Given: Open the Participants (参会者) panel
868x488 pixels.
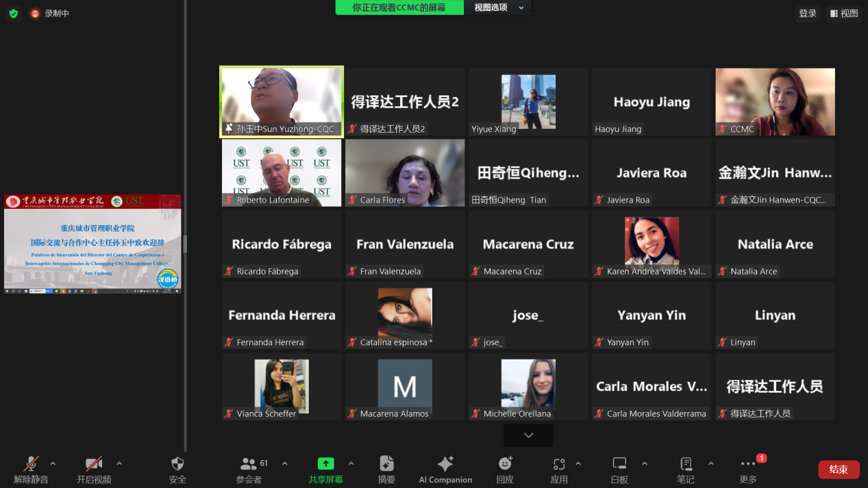Looking at the screenshot, I should coord(249,464).
